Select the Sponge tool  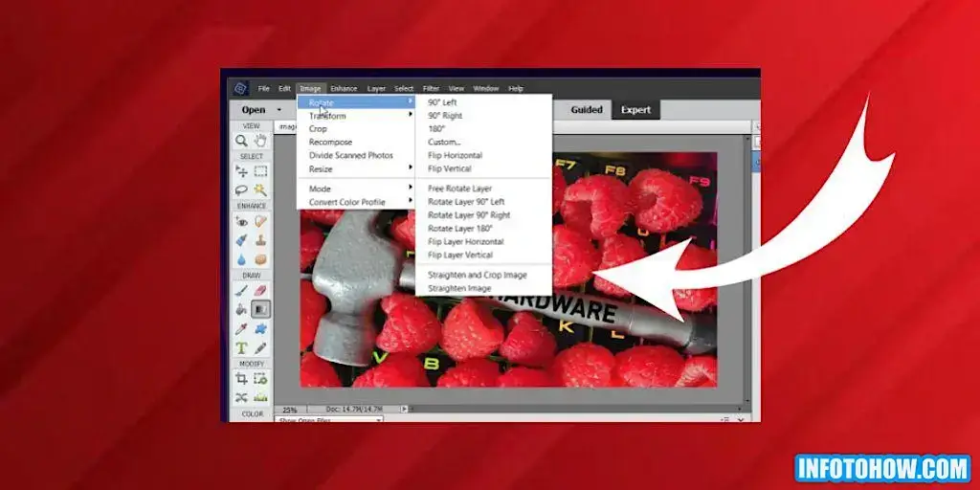[260, 258]
